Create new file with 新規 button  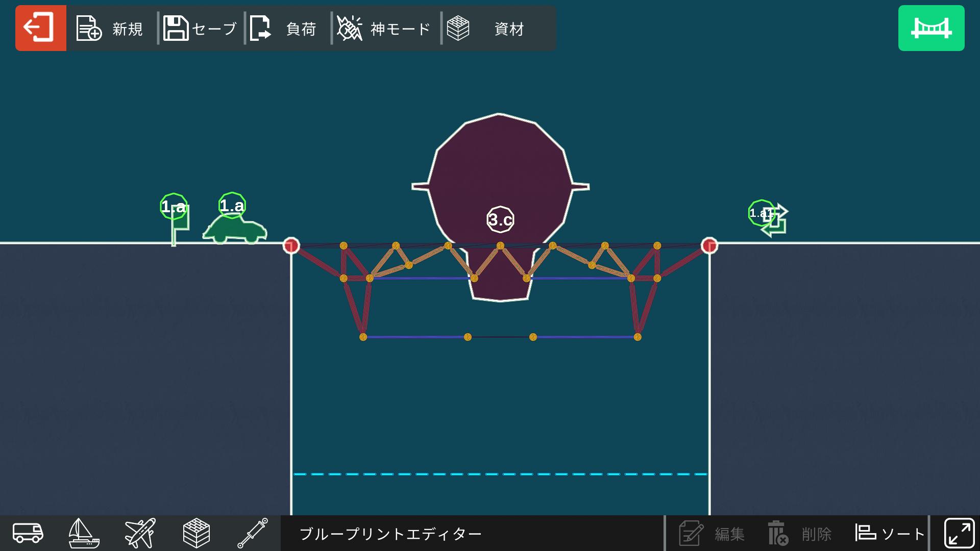click(x=110, y=29)
